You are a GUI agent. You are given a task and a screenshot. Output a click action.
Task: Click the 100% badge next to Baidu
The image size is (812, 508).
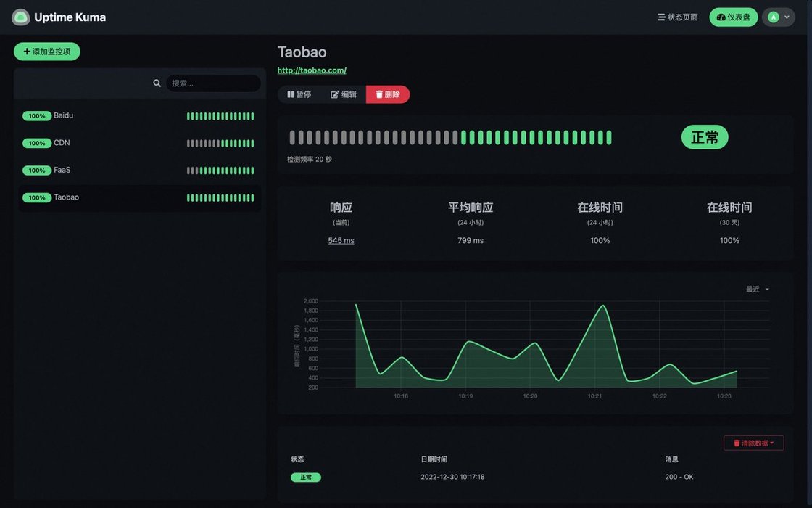(36, 116)
